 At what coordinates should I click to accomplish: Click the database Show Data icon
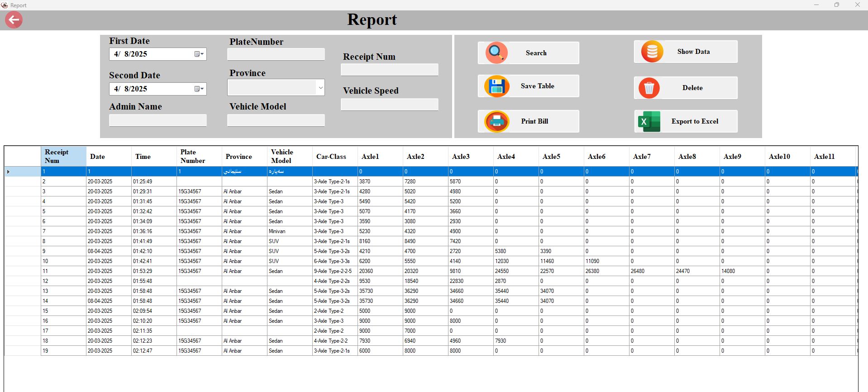652,52
